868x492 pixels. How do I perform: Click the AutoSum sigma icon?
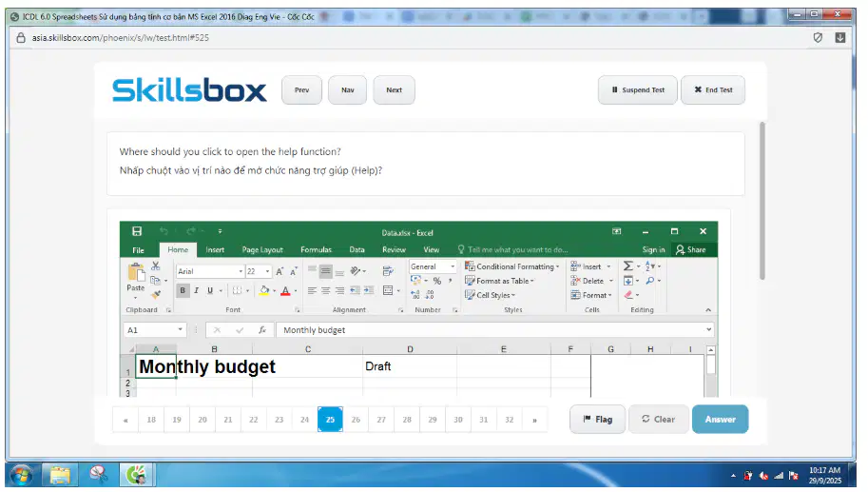click(627, 266)
